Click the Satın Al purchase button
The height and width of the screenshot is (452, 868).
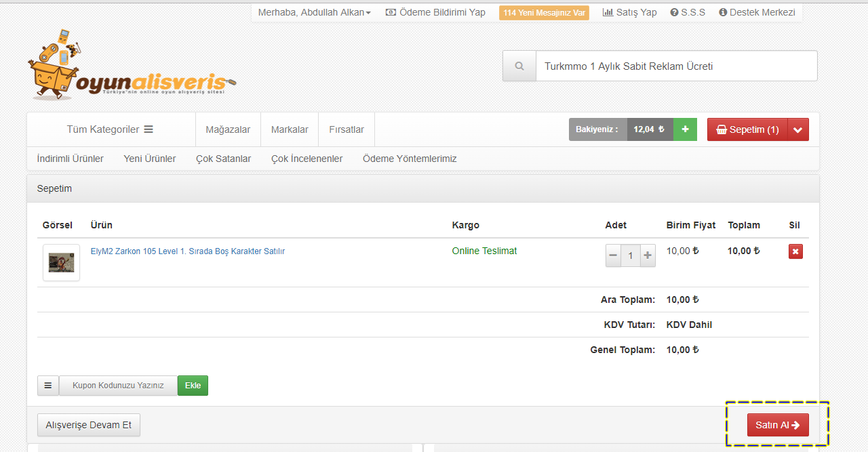pyautogui.click(x=778, y=425)
